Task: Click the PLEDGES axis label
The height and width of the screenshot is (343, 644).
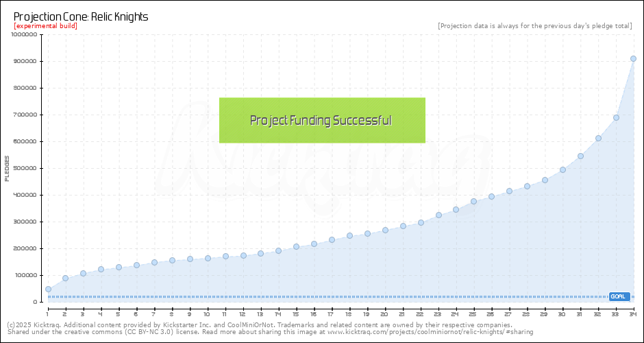Action: tap(7, 169)
